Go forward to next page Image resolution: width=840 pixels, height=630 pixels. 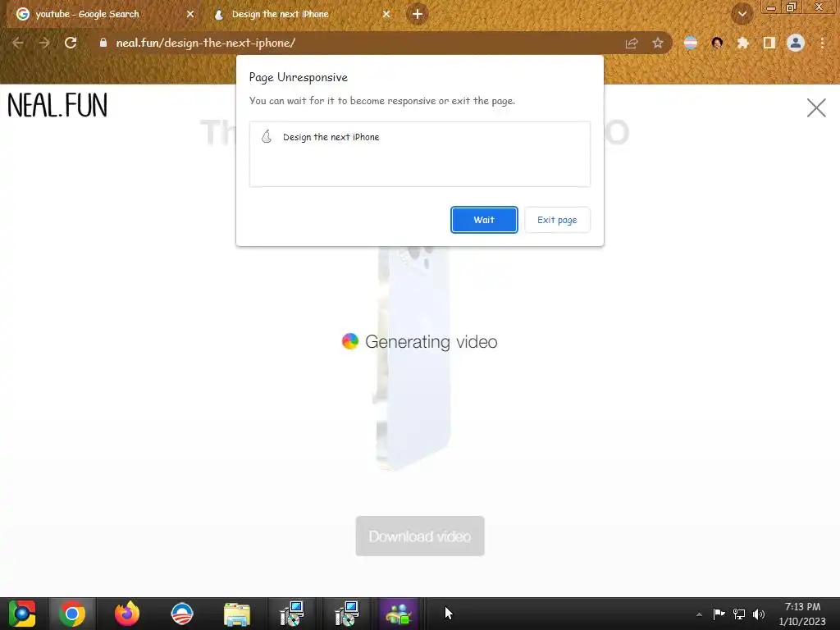coord(44,43)
